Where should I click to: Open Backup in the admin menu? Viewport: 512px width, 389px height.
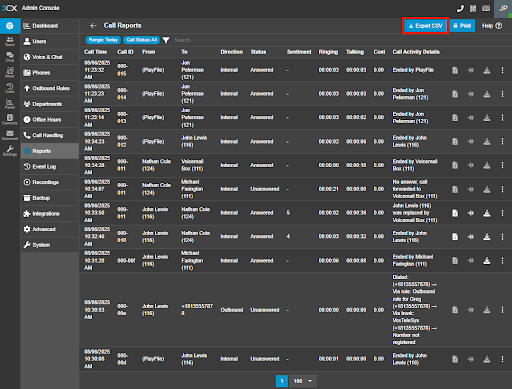(x=50, y=198)
